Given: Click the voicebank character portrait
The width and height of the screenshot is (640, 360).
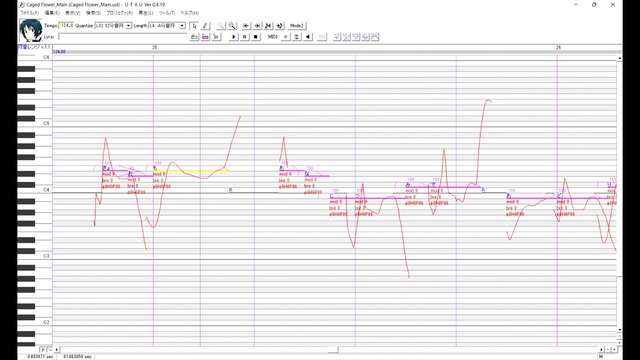Looking at the screenshot, I should [31, 31].
